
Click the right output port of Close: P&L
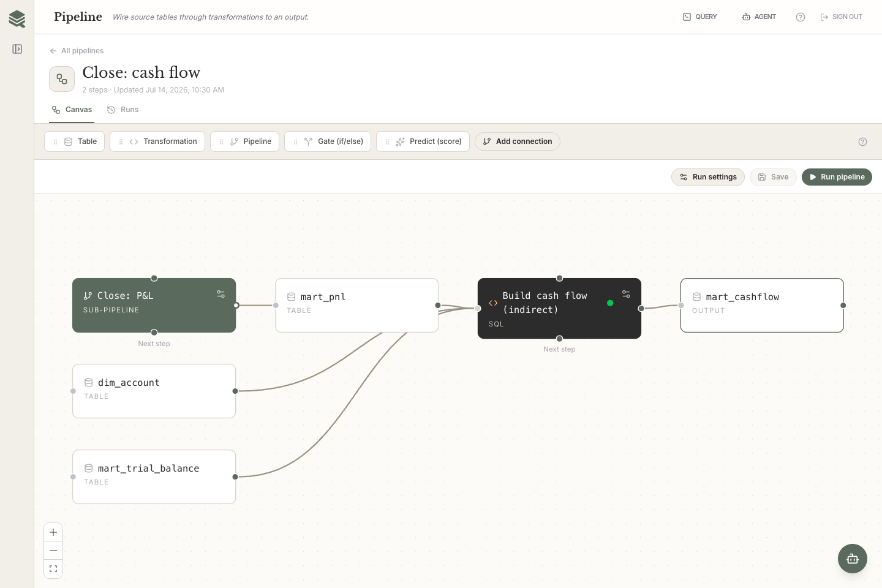coord(236,305)
